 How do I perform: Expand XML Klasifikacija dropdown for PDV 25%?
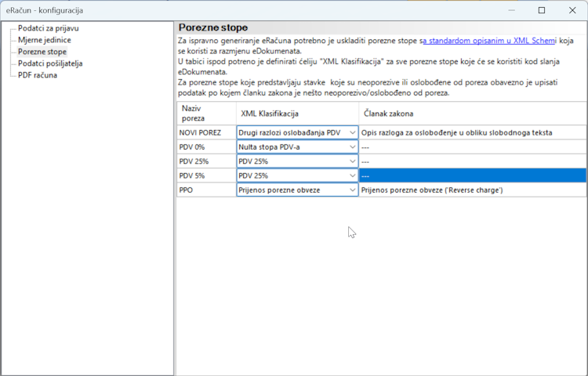click(351, 161)
